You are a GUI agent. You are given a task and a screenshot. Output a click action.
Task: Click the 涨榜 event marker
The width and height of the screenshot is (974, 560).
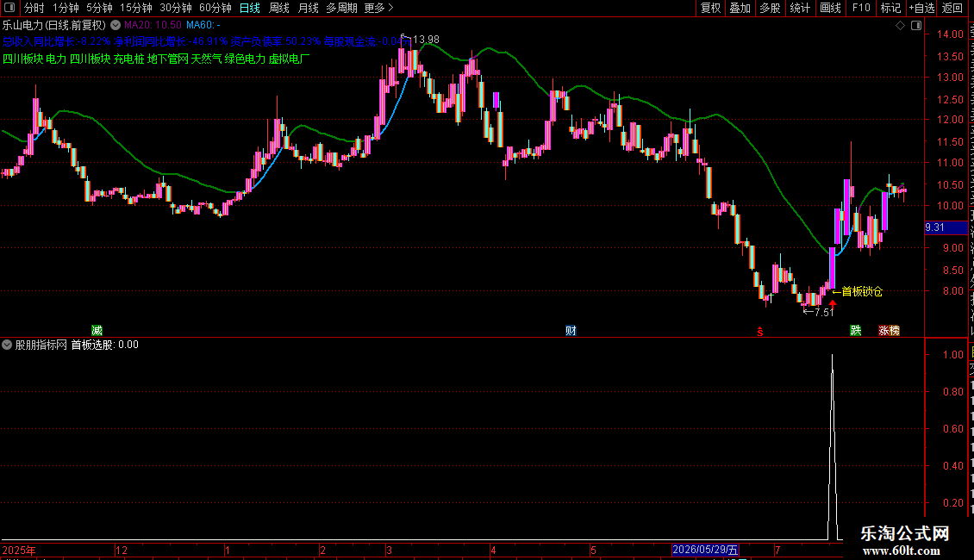click(x=889, y=330)
